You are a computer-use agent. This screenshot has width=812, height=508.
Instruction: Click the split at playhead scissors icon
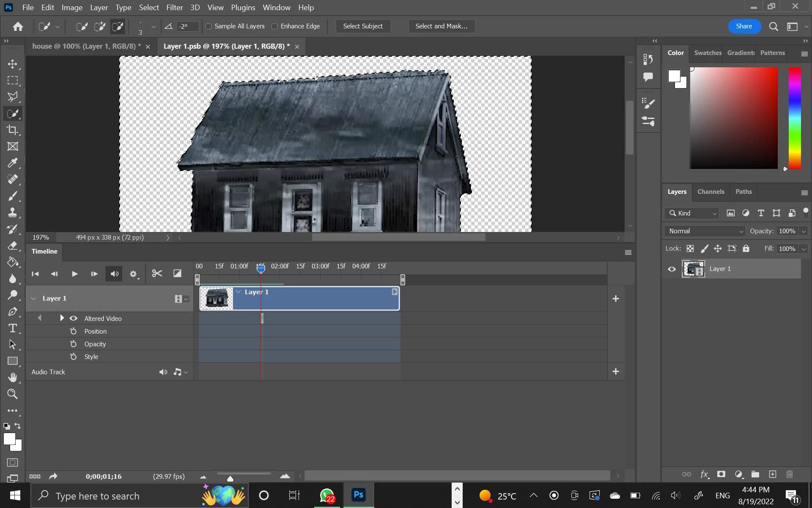click(x=157, y=273)
